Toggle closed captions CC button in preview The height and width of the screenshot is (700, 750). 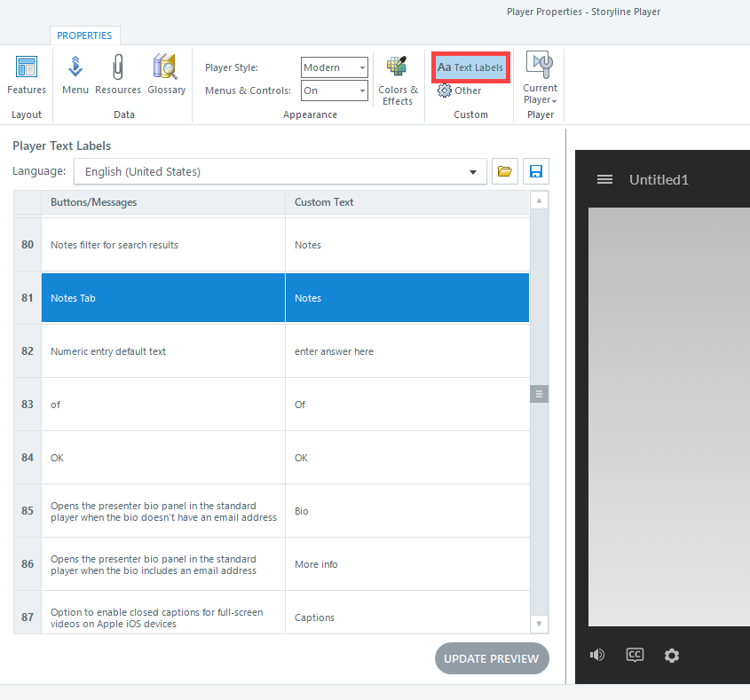coord(635,655)
